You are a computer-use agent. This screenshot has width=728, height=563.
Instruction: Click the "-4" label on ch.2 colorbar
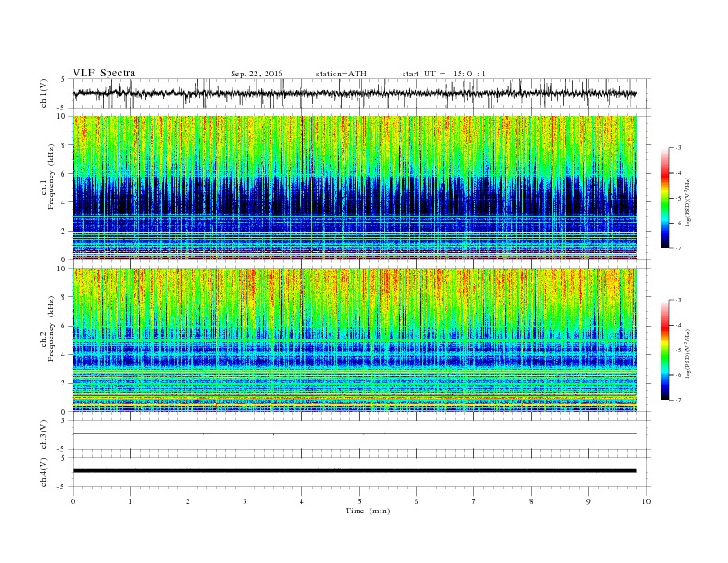[677, 325]
